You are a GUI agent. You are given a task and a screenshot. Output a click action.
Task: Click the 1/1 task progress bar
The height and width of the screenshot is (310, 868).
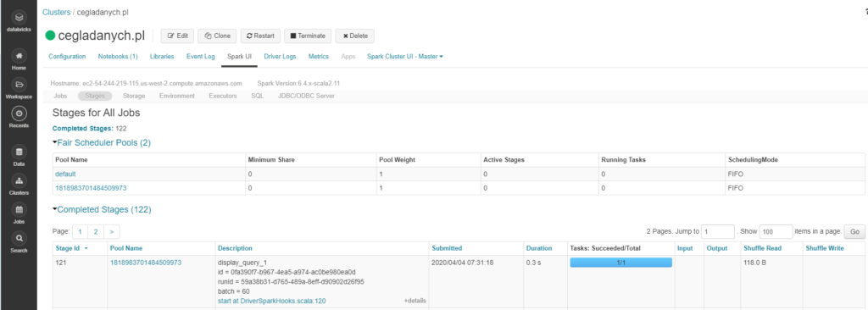tap(621, 263)
